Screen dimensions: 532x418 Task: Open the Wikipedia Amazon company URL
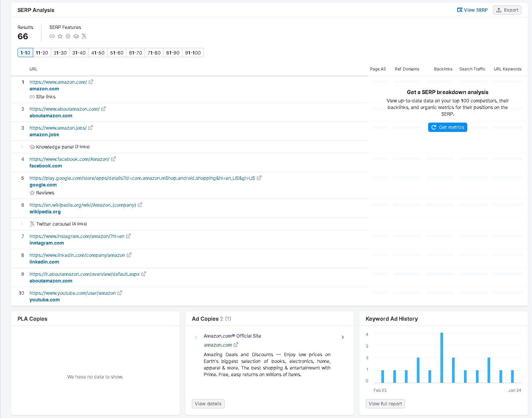(x=83, y=205)
